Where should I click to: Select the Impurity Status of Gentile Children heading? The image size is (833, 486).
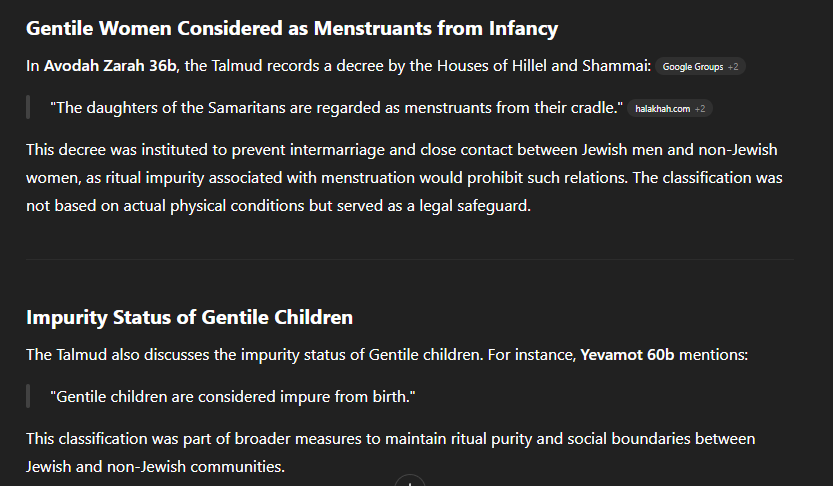(x=189, y=317)
